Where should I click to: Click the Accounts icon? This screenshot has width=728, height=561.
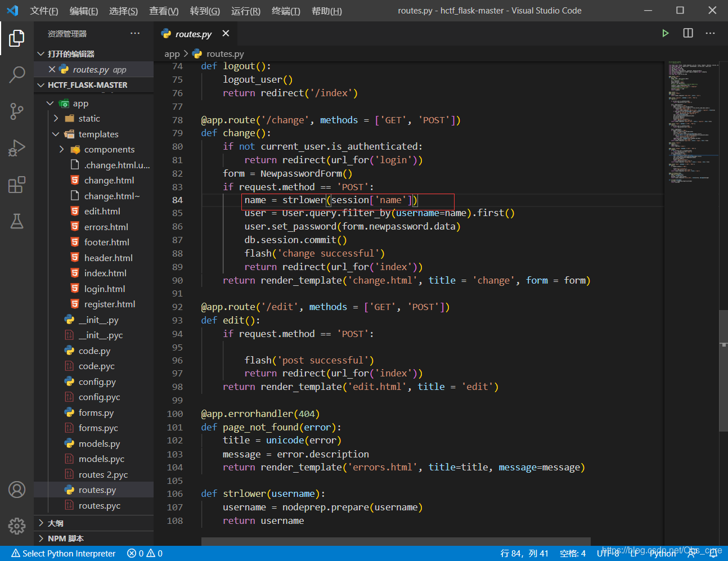17,490
